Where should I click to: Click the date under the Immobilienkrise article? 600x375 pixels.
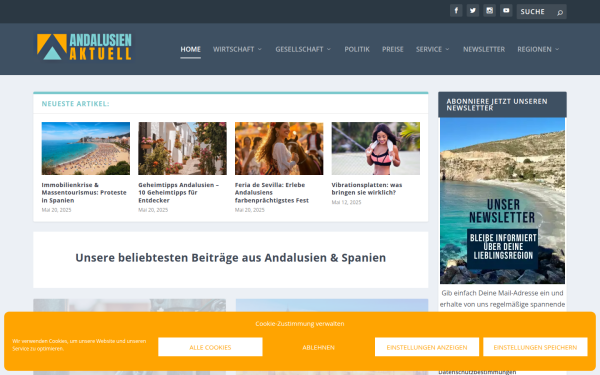click(x=56, y=210)
